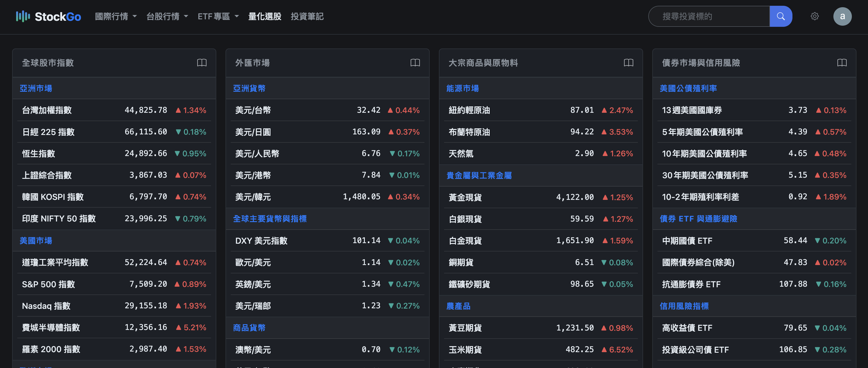Open the book icon in 大宗商品與原物料 panel

tap(628, 63)
